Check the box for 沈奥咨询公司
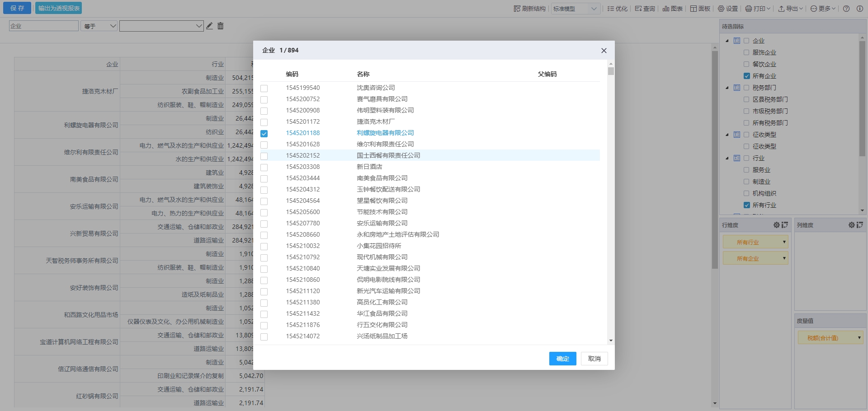The image size is (868, 411). pyautogui.click(x=264, y=88)
